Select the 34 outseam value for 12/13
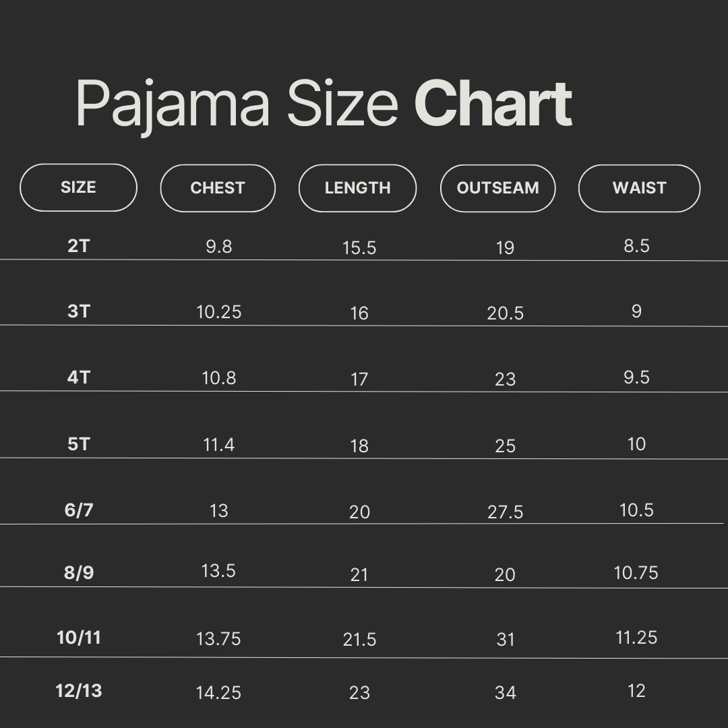This screenshot has height=728, width=728. [505, 693]
